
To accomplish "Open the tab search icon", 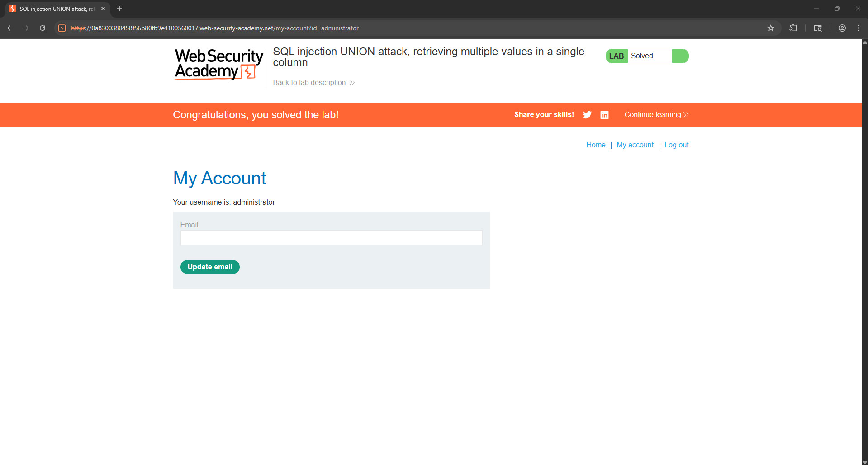I will (x=818, y=28).
